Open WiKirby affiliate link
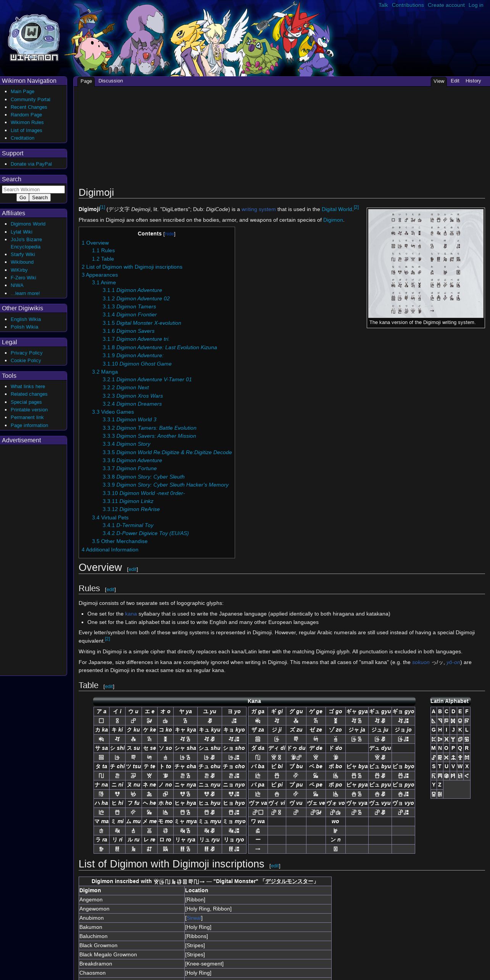 19,270
